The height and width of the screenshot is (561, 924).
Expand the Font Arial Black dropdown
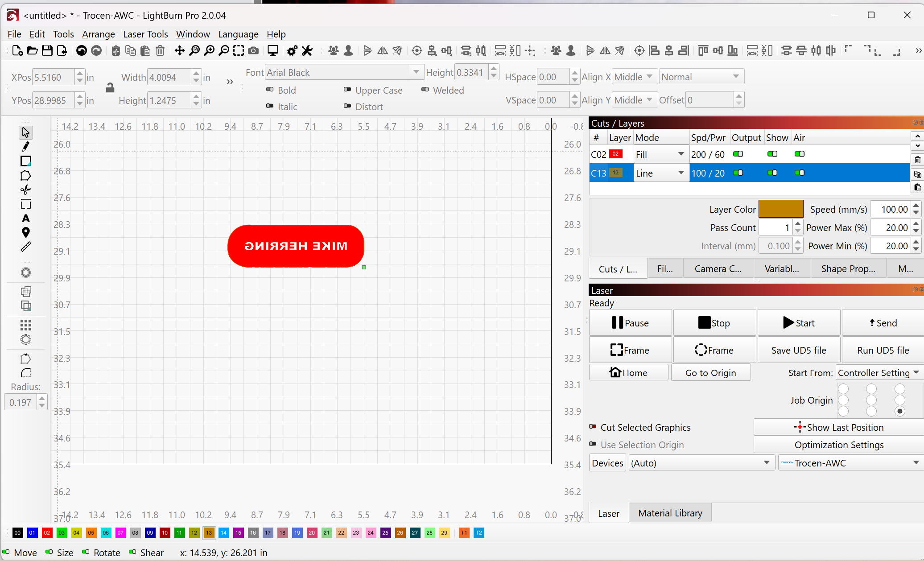(416, 72)
